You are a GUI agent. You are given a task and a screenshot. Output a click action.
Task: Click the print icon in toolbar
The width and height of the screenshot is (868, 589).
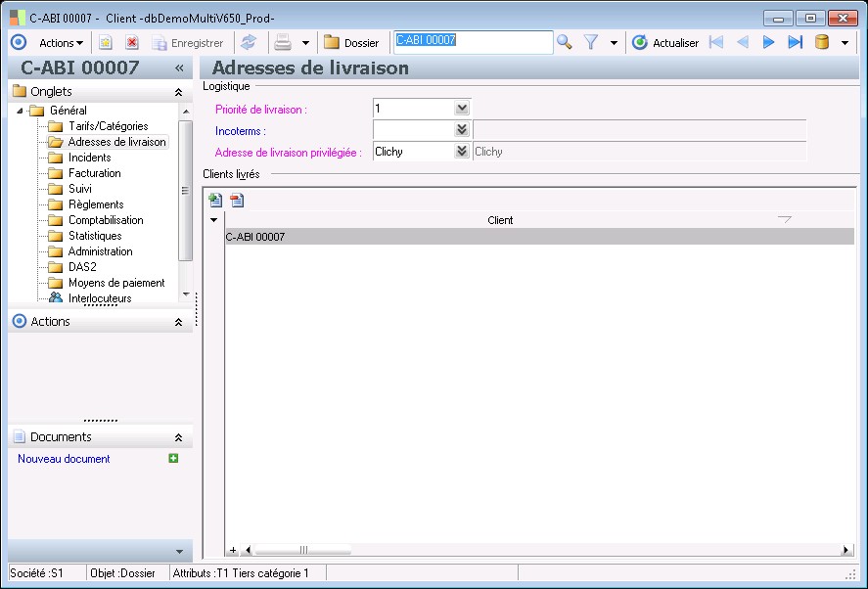coord(283,43)
